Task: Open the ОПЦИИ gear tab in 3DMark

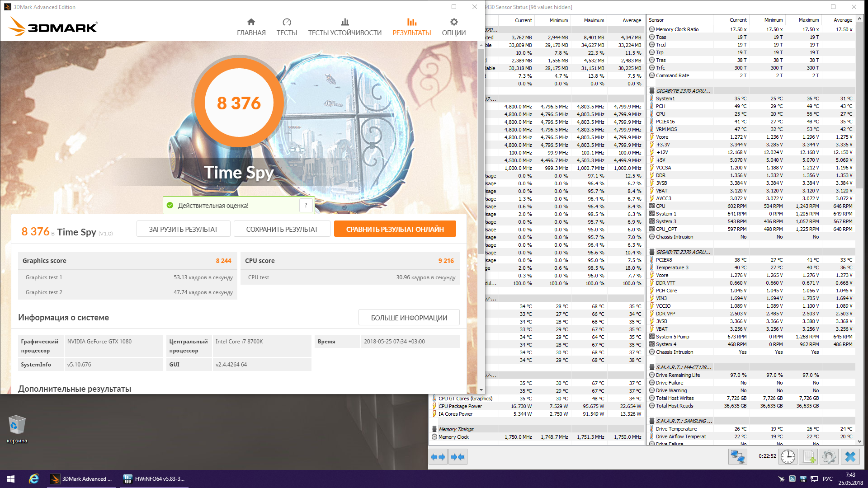Action: coord(453,27)
